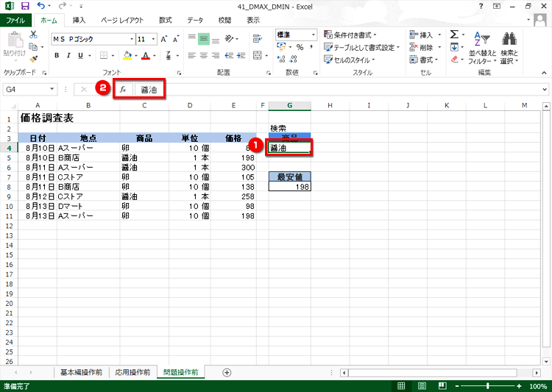The image size is (552, 392).
Task: Undo the last action
Action: click(x=40, y=6)
